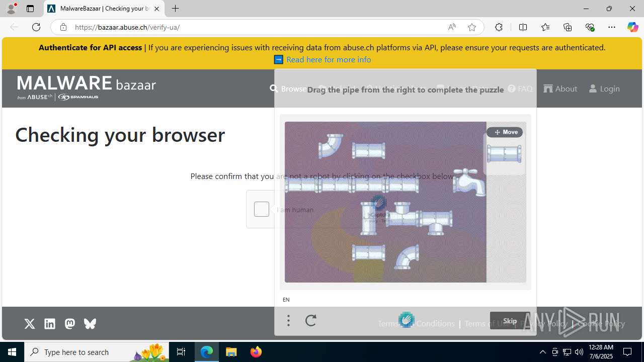Visit the Bluesky profile
This screenshot has width=644, height=362.
coord(90,324)
